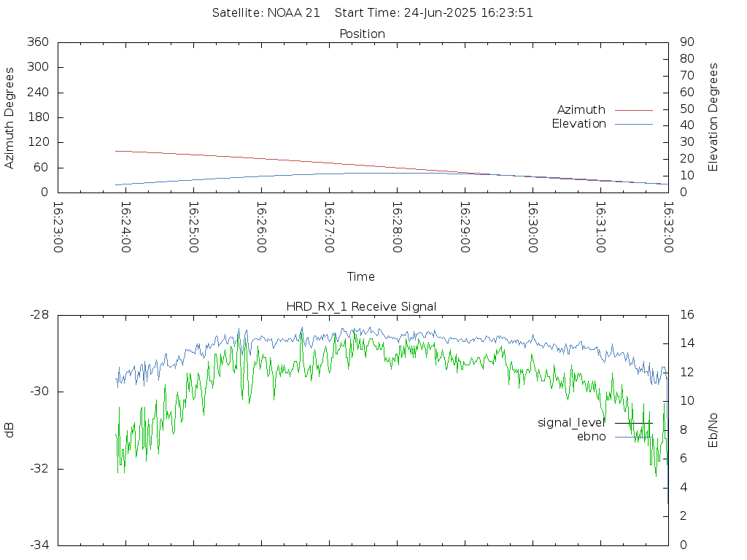Click the 'Position' chart title
The width and height of the screenshot is (747, 560).
[362, 34]
